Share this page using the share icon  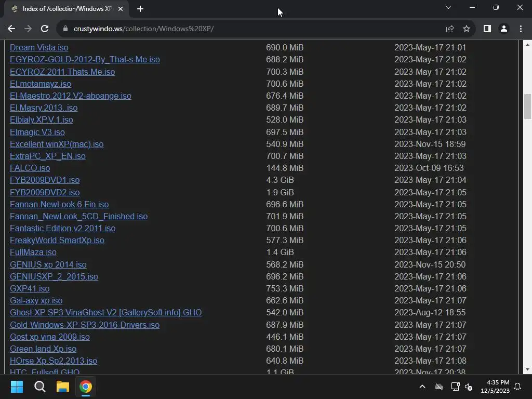450,29
